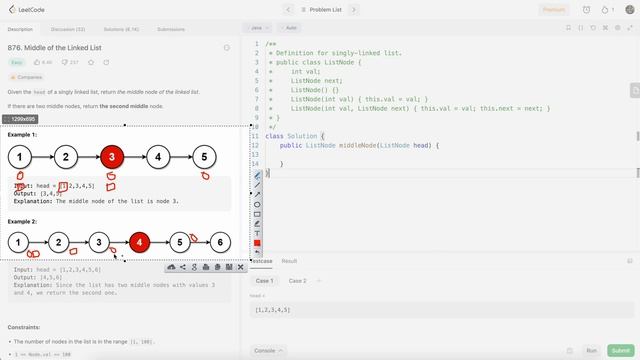
Task: Share the captured screenshot
Action: (183, 267)
